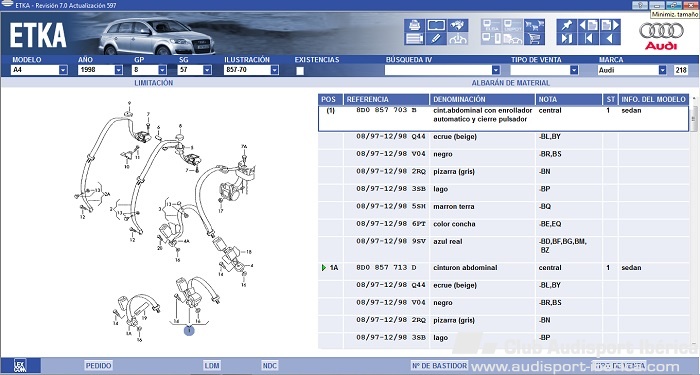Click the Audi rings logo
The image size is (700, 375).
point(661,31)
